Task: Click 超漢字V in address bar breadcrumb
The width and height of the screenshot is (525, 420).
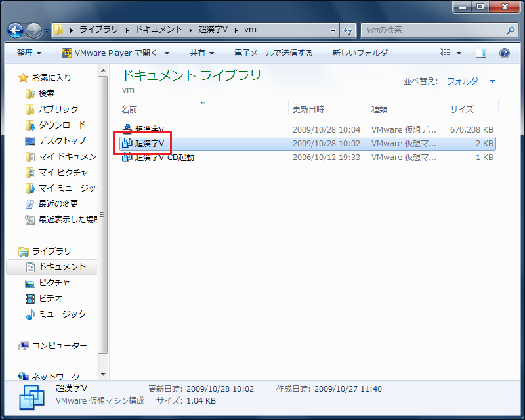Action: (213, 30)
